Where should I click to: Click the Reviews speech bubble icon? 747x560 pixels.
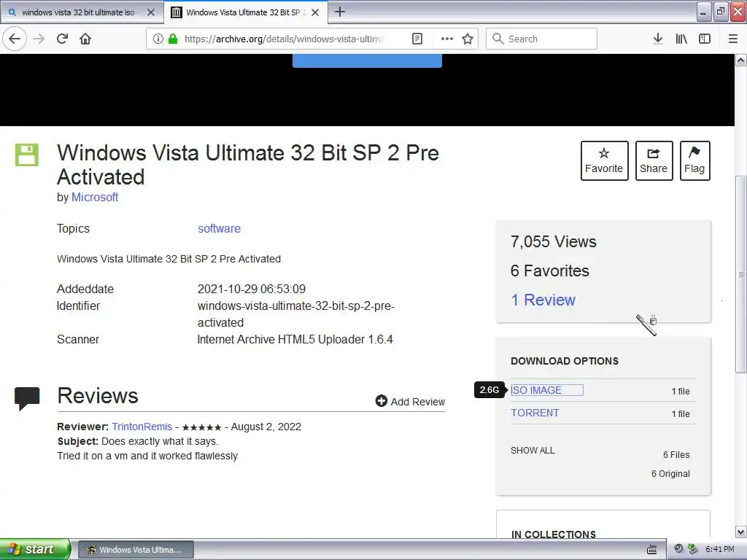[27, 399]
